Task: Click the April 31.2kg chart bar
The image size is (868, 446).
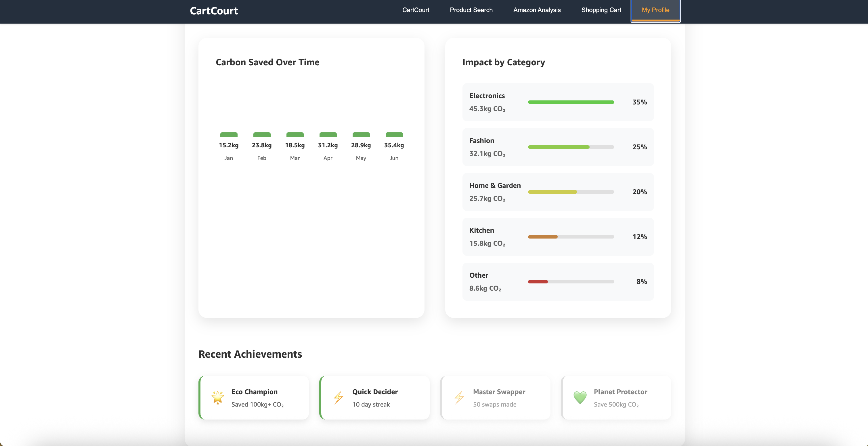Action: tap(328, 134)
